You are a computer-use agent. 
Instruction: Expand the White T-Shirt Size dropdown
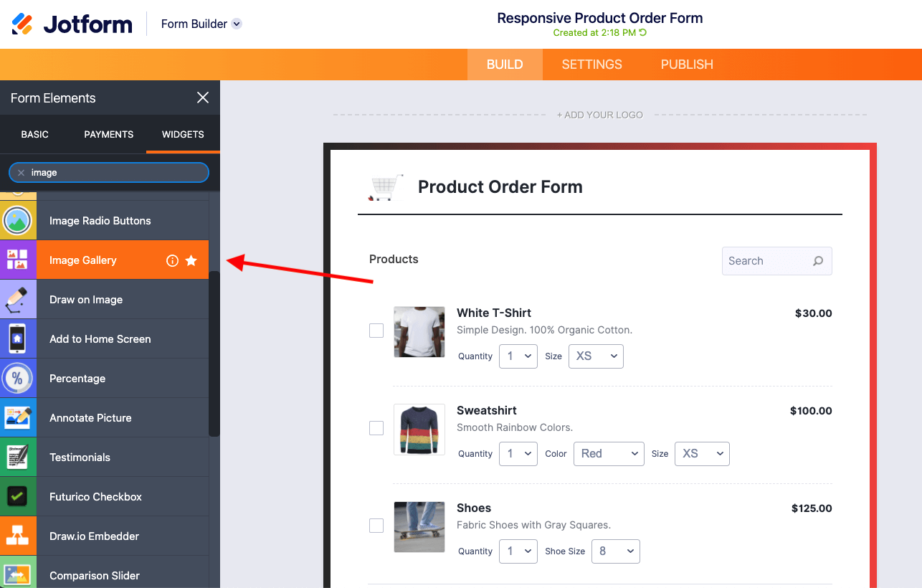point(596,356)
